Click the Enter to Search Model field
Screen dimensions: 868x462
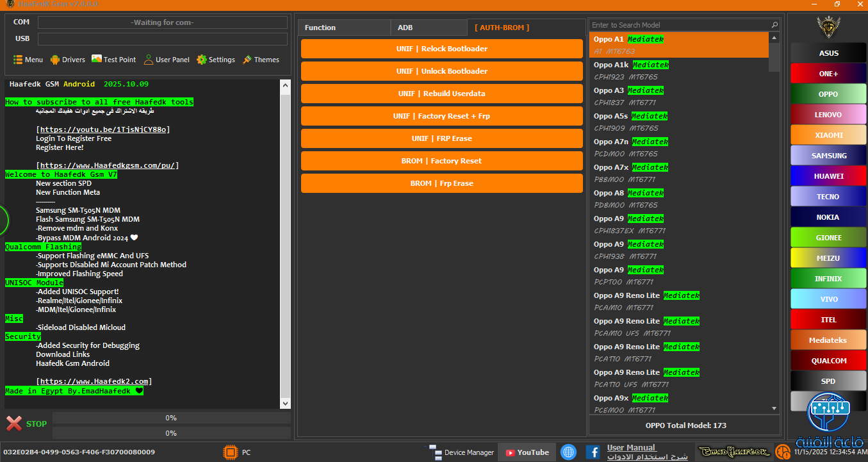click(x=679, y=25)
